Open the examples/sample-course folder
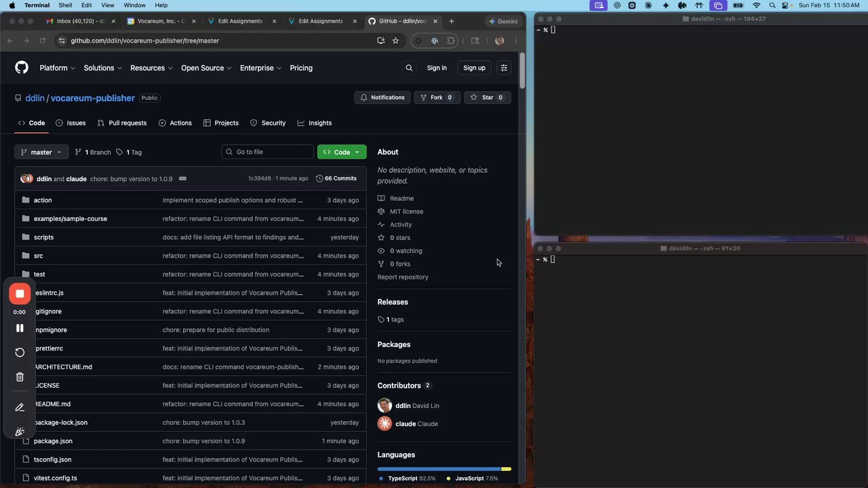 click(71, 219)
